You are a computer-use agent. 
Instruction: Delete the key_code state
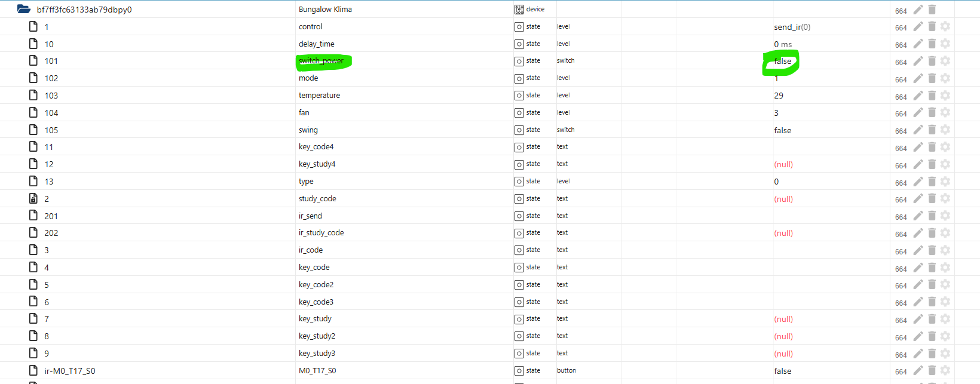932,268
